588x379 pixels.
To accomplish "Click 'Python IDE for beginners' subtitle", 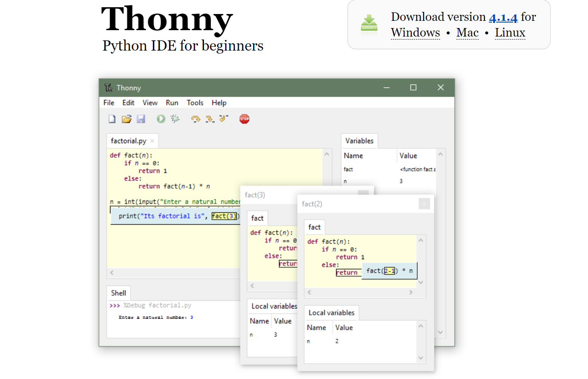I will 183,45.
